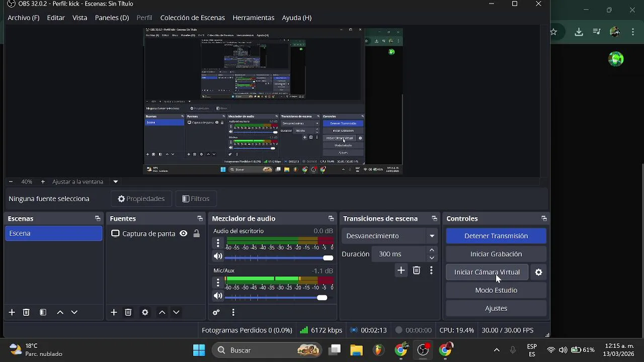Add a new source in Fuentes panel
Image resolution: width=644 pixels, height=362 pixels.
(x=114, y=312)
